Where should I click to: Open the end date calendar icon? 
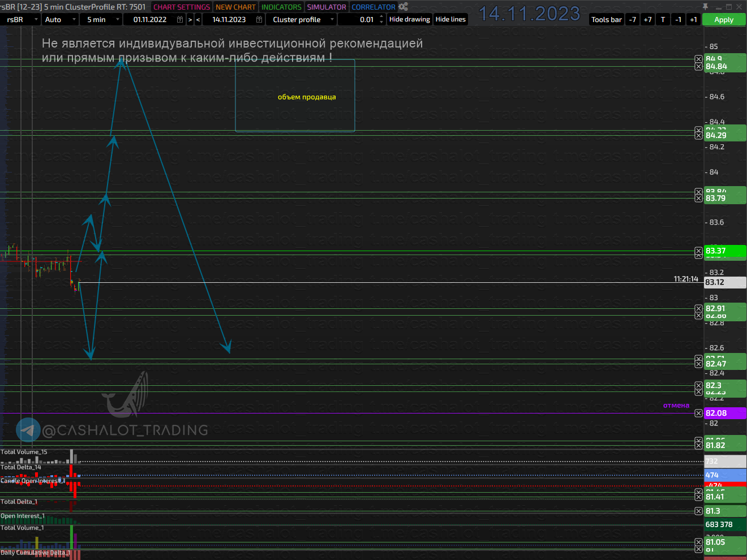[x=259, y=19]
